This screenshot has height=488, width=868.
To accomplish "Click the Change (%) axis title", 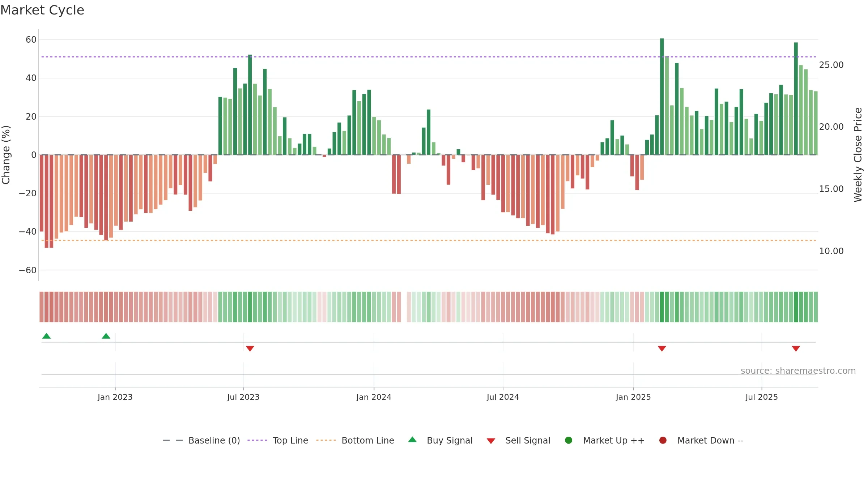I will [6, 155].
